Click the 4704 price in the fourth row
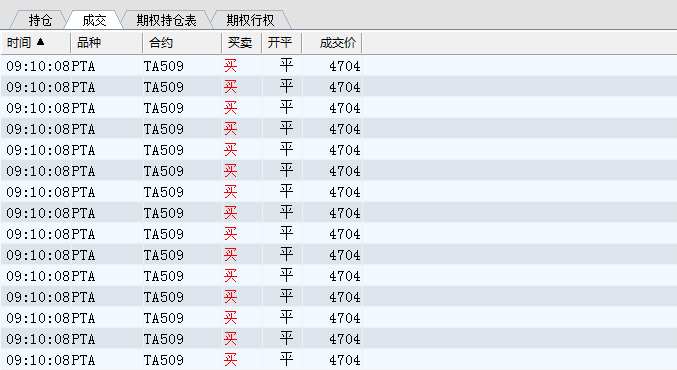The width and height of the screenshot is (677, 370). click(x=345, y=129)
